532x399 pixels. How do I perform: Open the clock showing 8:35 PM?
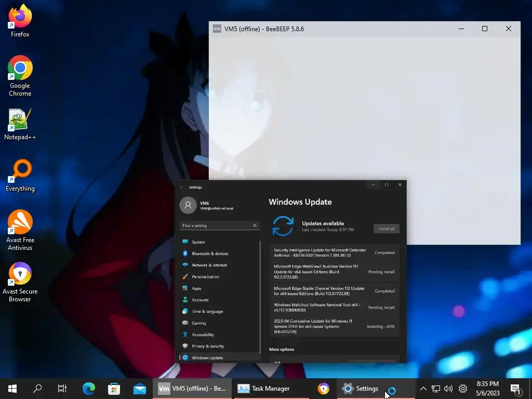coord(487,389)
